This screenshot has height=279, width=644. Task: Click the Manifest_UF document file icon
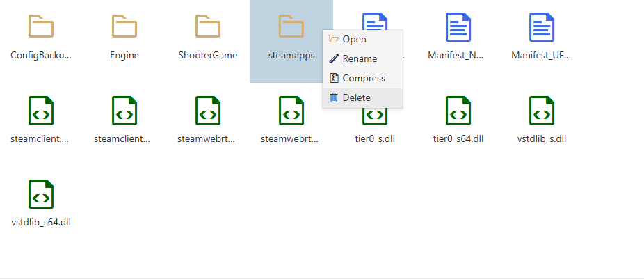pos(542,27)
